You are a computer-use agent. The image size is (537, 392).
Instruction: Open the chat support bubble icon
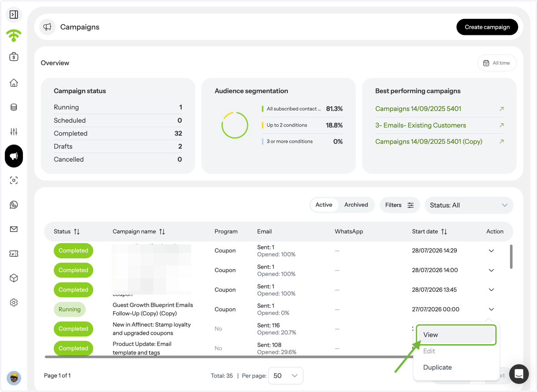point(519,374)
